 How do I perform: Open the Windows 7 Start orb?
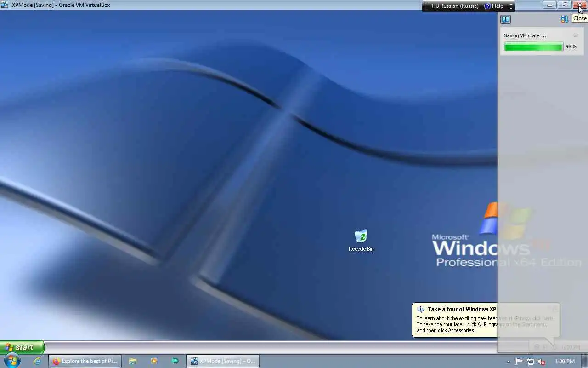pos(12,361)
